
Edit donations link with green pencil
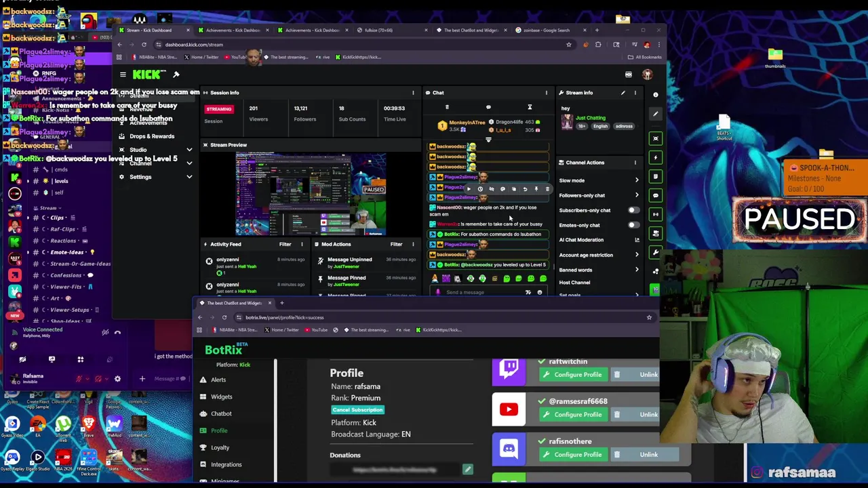[x=467, y=469]
